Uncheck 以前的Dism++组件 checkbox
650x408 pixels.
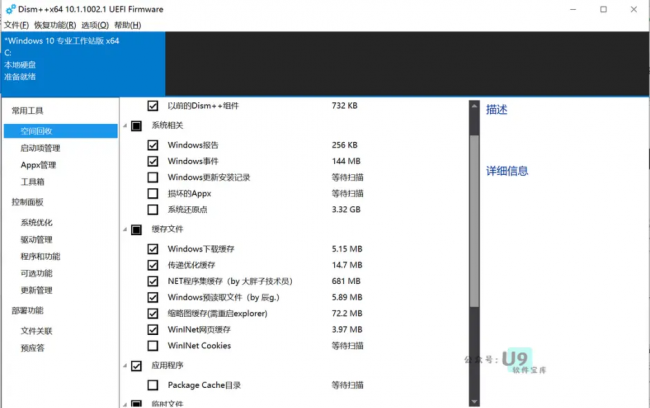(153, 106)
